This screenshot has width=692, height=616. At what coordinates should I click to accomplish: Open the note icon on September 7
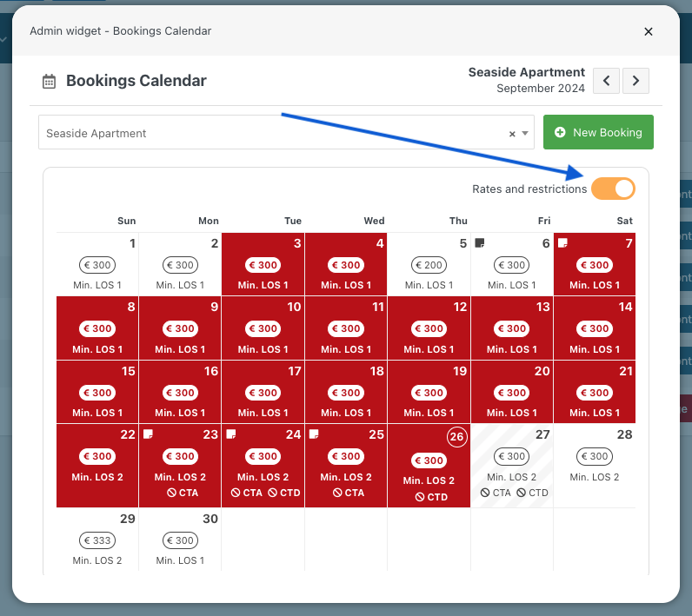[562, 243]
